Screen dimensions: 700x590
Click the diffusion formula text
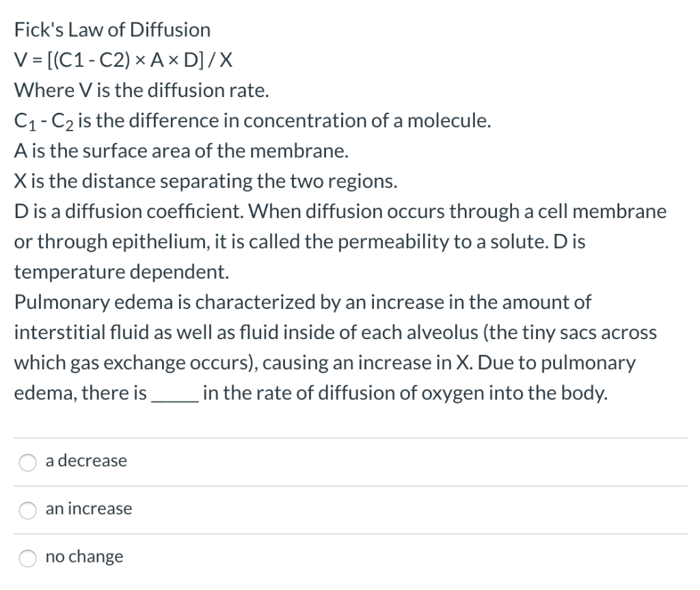pyautogui.click(x=123, y=59)
